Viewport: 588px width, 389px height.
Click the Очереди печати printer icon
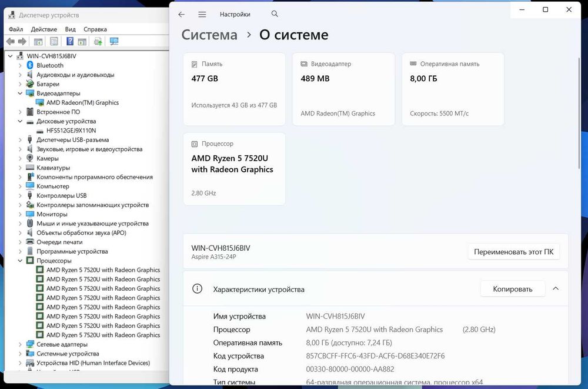[x=30, y=242]
